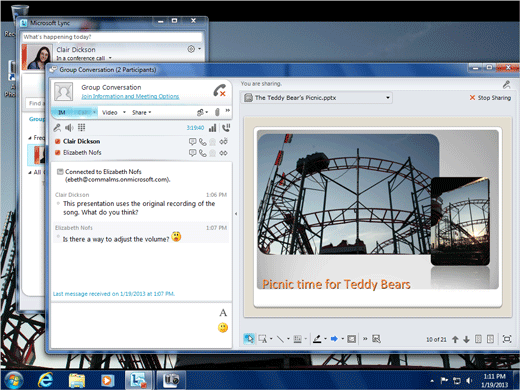Select the IM tab
Viewport: 520px width, 390px height.
(x=62, y=112)
